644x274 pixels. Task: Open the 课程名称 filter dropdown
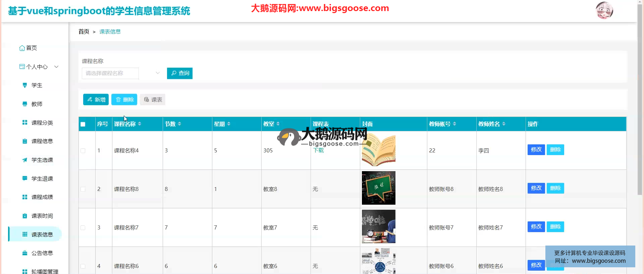121,73
